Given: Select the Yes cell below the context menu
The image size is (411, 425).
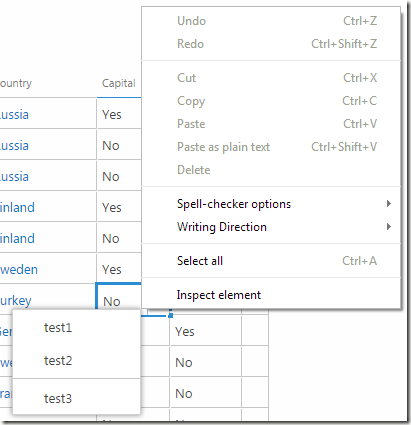Looking at the screenshot, I should (x=205, y=330).
